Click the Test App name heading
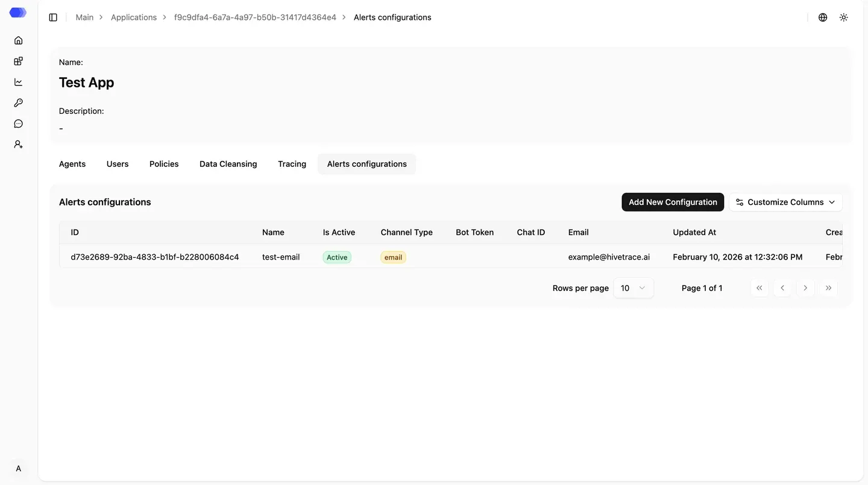This screenshot has width=868, height=485. pyautogui.click(x=86, y=83)
